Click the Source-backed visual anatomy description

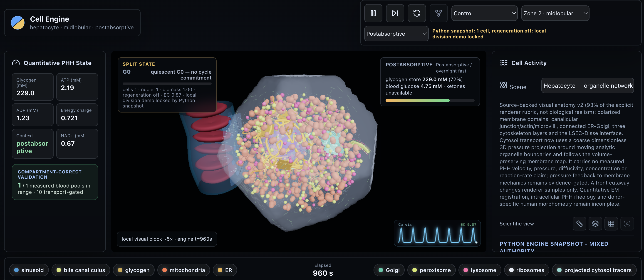click(566, 154)
